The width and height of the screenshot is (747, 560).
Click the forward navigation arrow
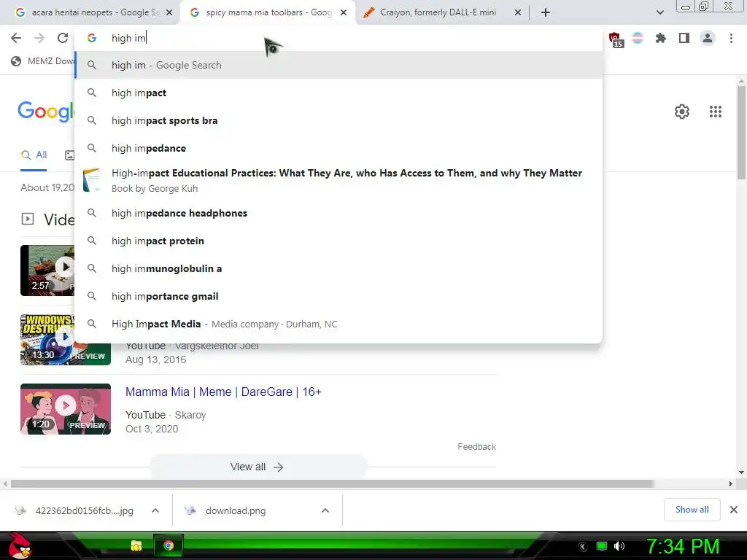click(39, 38)
